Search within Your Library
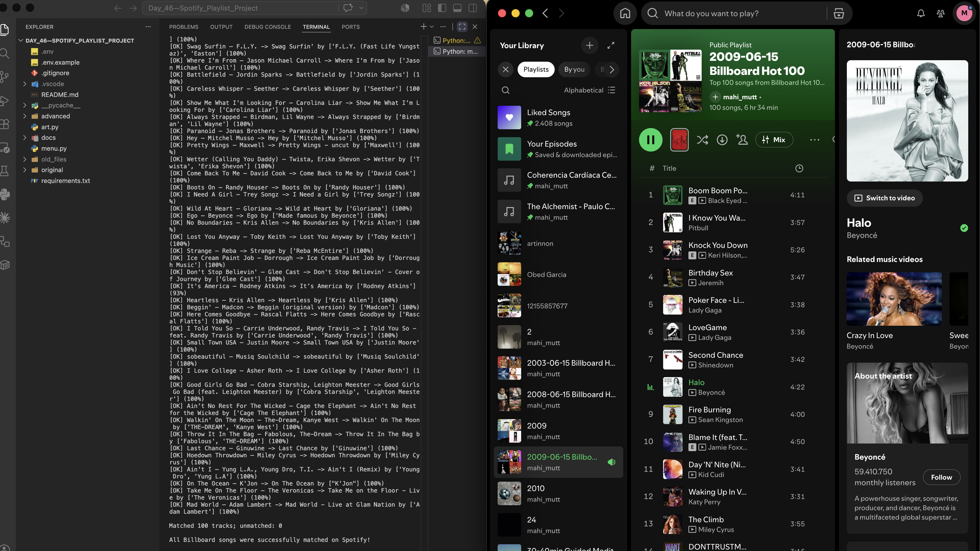The height and width of the screenshot is (551, 980). tap(505, 90)
